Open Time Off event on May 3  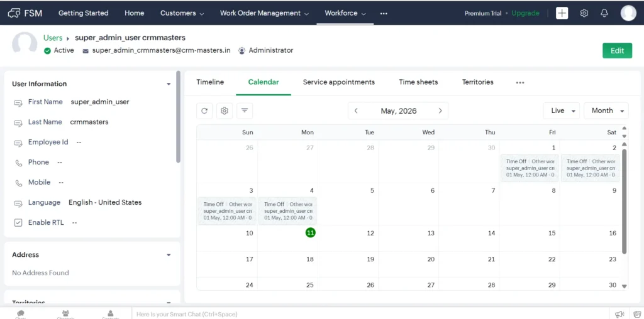click(x=227, y=211)
